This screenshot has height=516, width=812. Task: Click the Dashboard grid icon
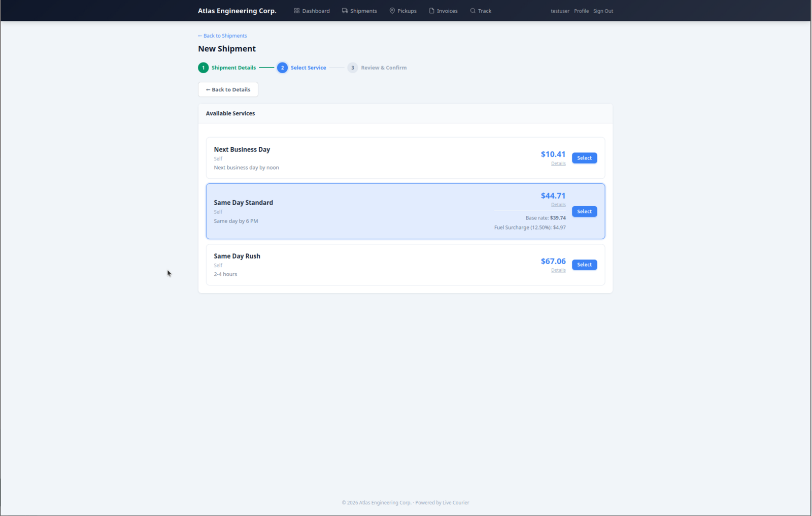pos(297,11)
